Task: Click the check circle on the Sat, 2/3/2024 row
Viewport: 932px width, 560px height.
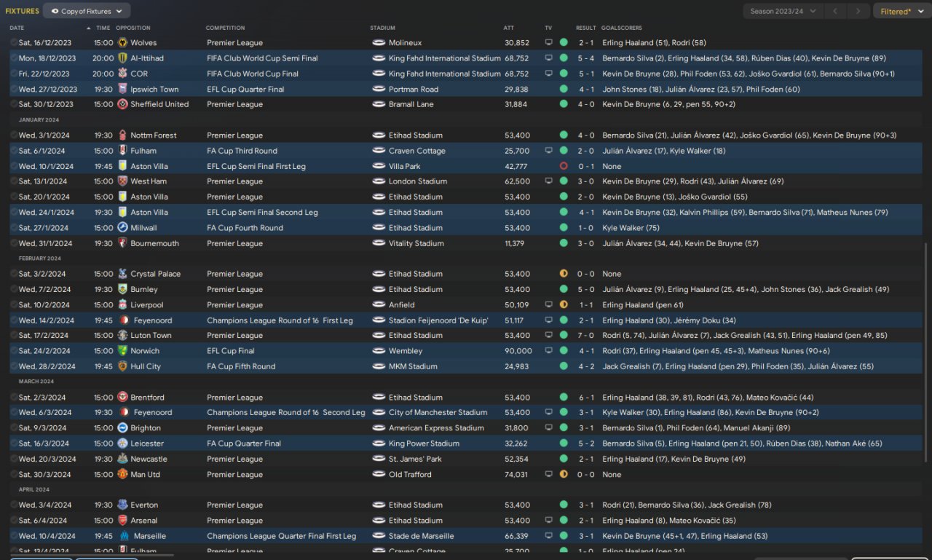Action: pos(14,398)
